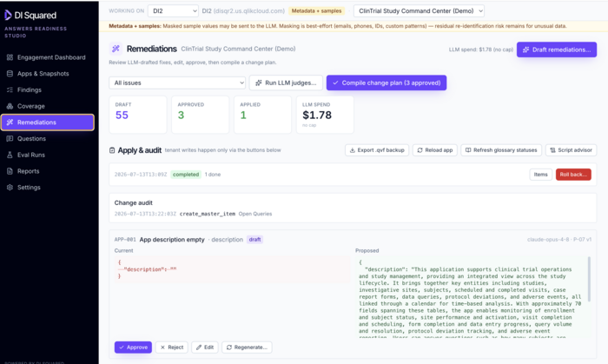Expand the All issues filter dropdown

tap(177, 83)
